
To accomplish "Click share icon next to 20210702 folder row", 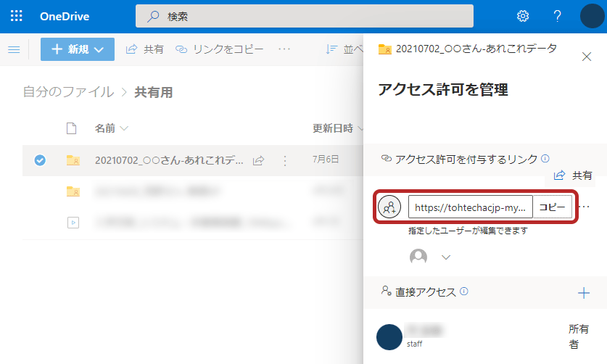I will [x=259, y=160].
